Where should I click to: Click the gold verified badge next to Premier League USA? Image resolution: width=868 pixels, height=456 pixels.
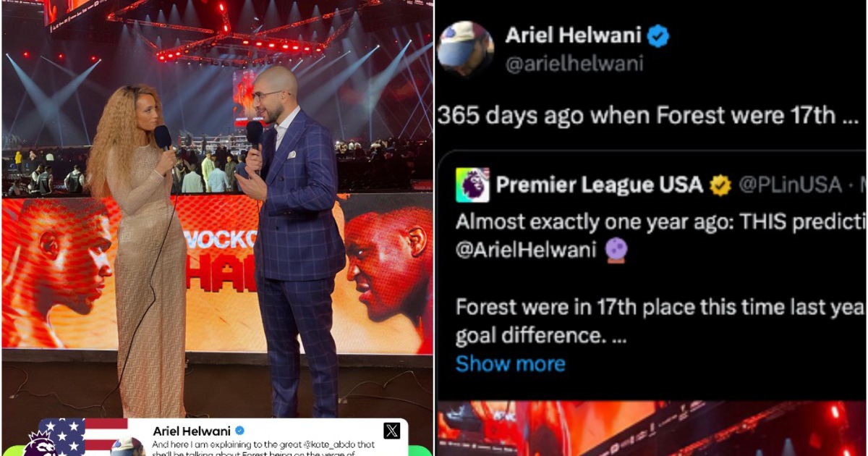pos(720,186)
